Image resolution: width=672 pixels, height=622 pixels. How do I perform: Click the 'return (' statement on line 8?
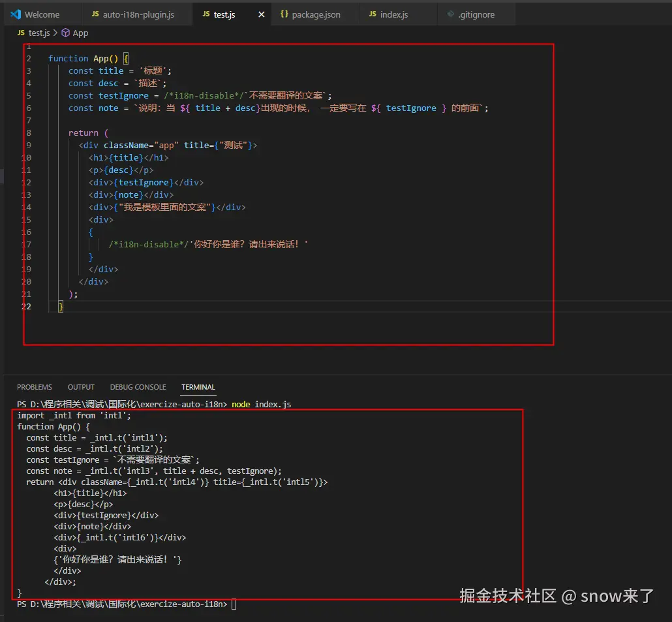click(88, 133)
